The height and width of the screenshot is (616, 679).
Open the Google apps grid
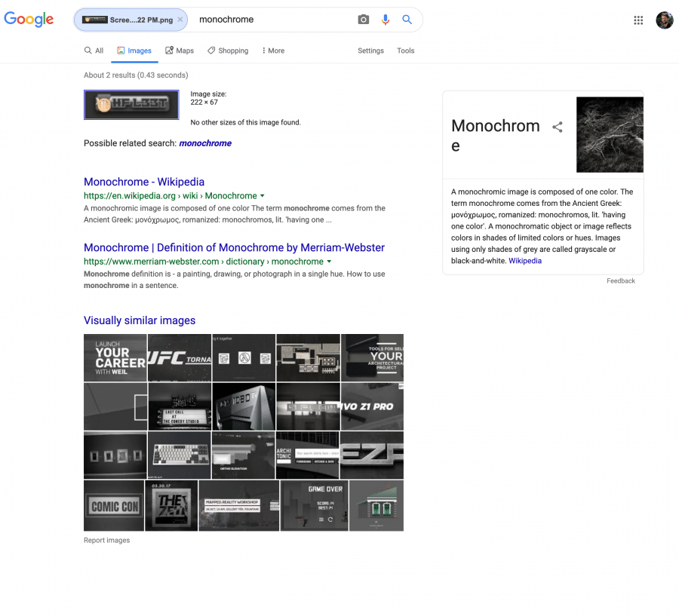(638, 20)
